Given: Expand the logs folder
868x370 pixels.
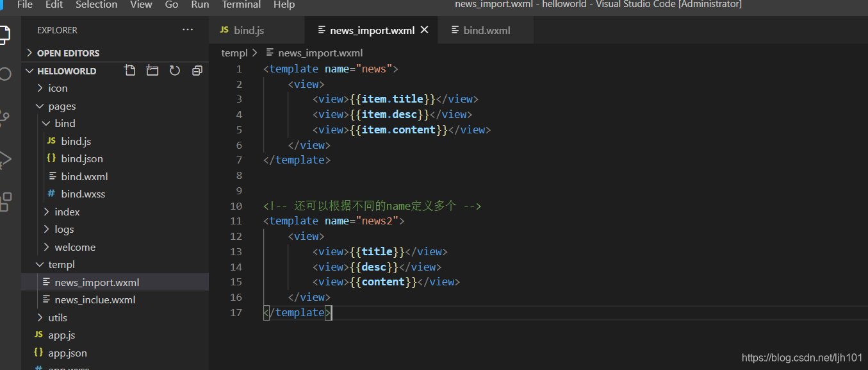Looking at the screenshot, I should click(x=47, y=229).
